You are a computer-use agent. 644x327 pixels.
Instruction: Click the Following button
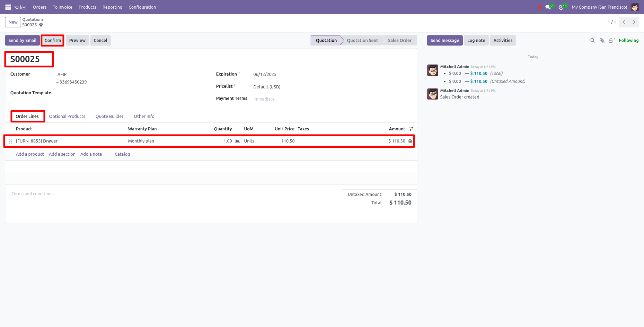coord(629,41)
